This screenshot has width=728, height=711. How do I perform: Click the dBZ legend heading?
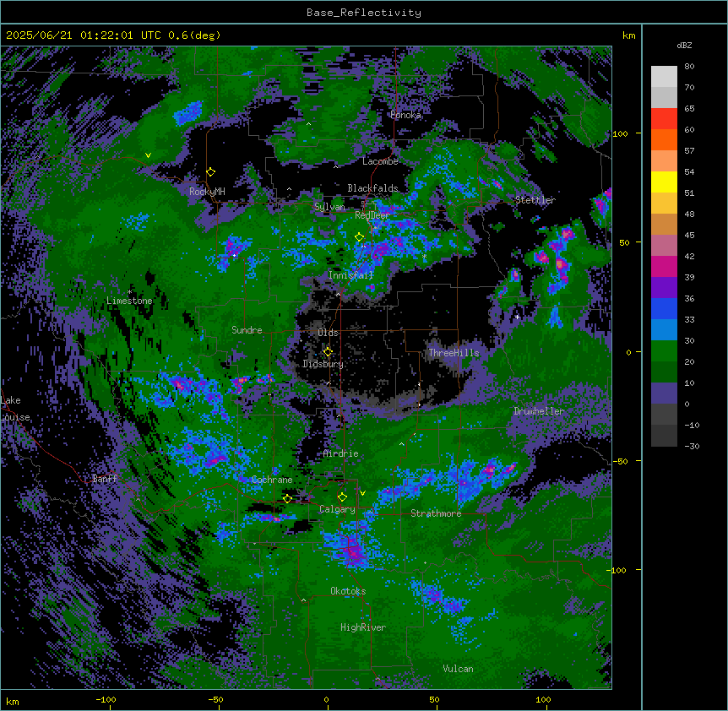[684, 45]
